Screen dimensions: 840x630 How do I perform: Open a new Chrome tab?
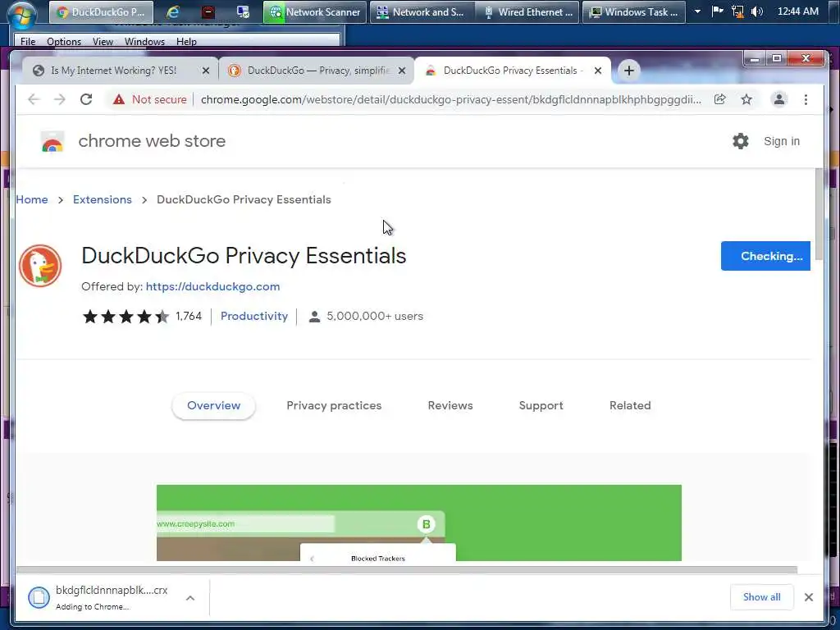point(629,71)
